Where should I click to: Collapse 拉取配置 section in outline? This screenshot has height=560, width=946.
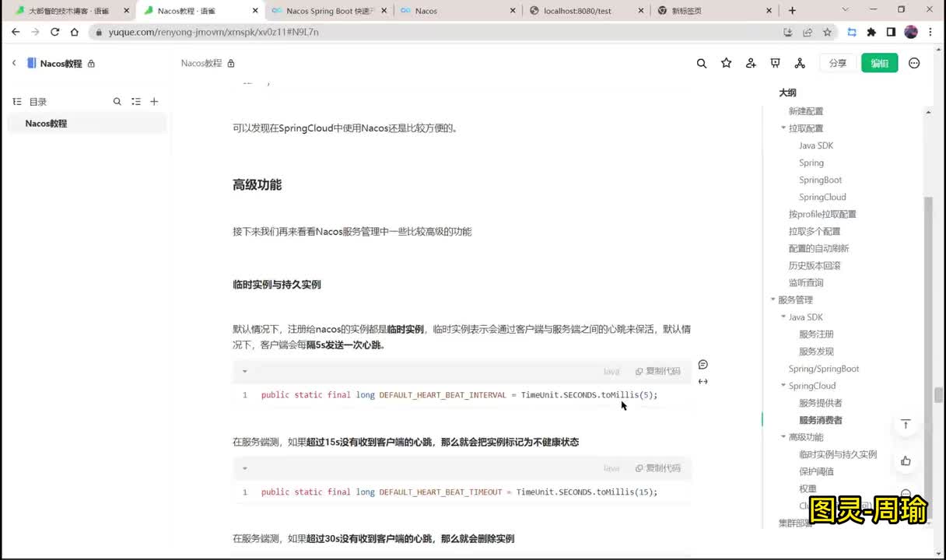click(x=783, y=128)
